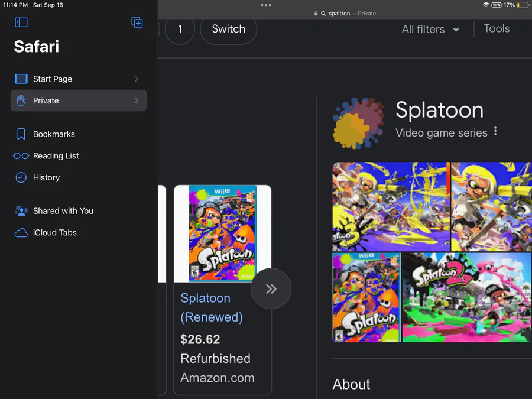The width and height of the screenshot is (532, 399).
Task: Tap the battery indicator
Action: (x=523, y=5)
